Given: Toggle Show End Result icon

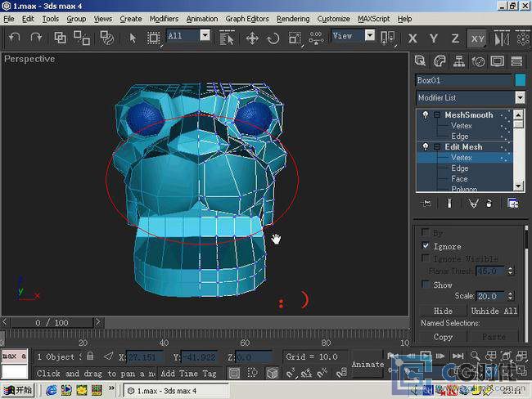Looking at the screenshot, I should click(x=449, y=203).
